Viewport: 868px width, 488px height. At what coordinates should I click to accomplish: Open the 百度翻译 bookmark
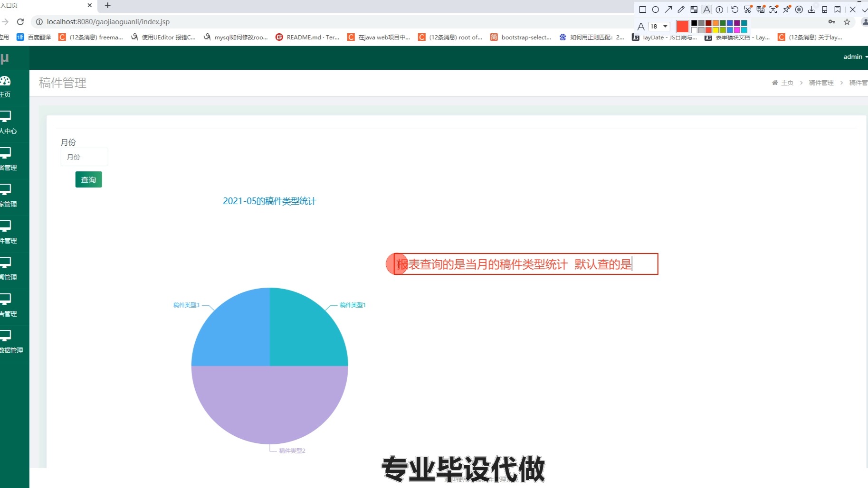click(34, 37)
